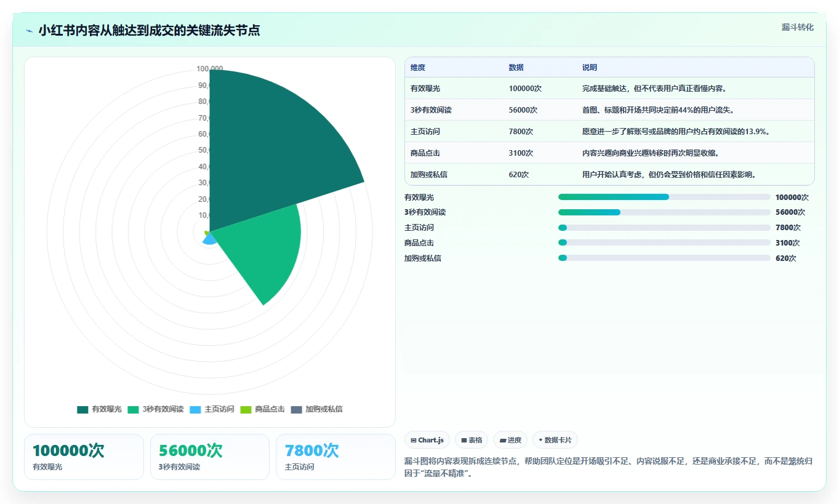
Task: Click the 620次 value beside the progress bar
Action: coord(786,258)
